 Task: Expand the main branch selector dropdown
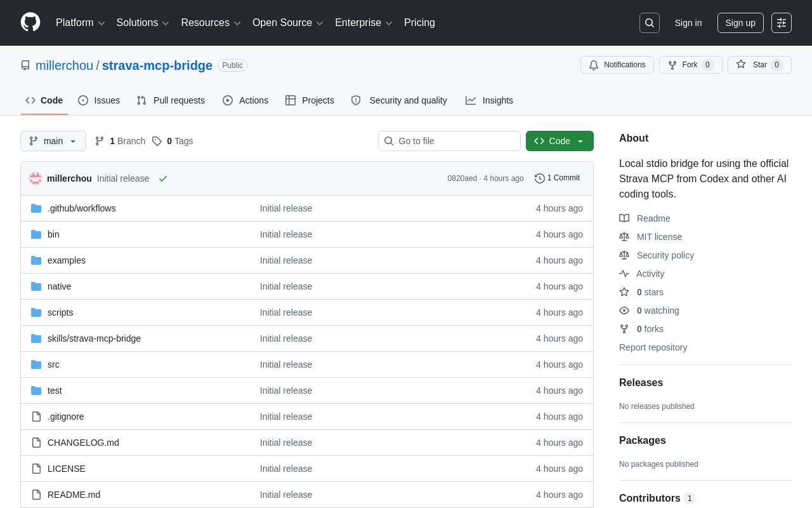[x=53, y=141]
